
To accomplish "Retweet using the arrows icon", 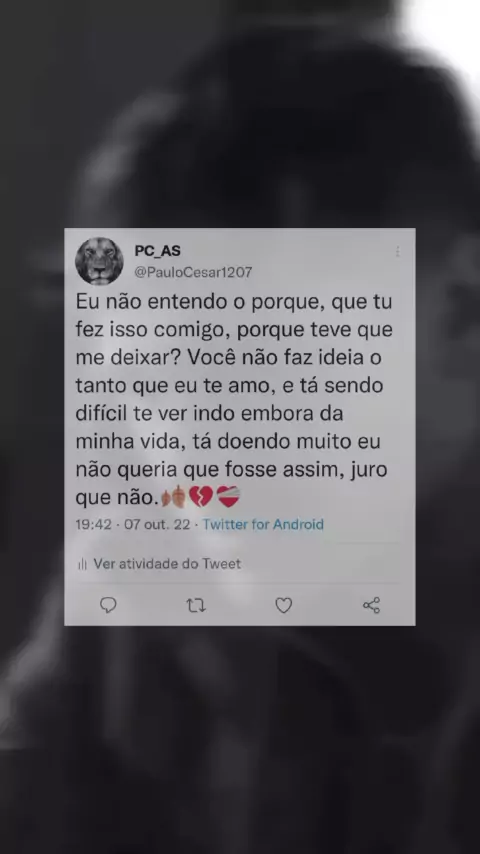I will pyautogui.click(x=196, y=605).
